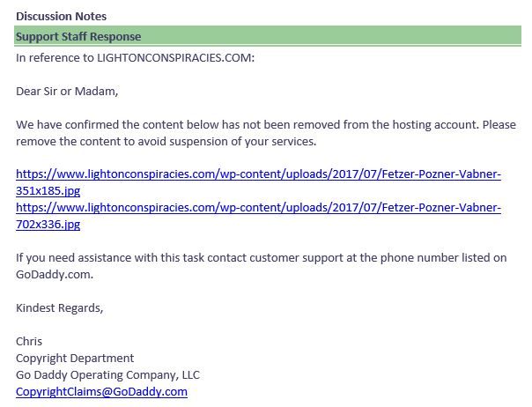Click the CopyrightClaims@GoDaddy.com email link
The width and height of the screenshot is (532, 407).
pos(101,391)
